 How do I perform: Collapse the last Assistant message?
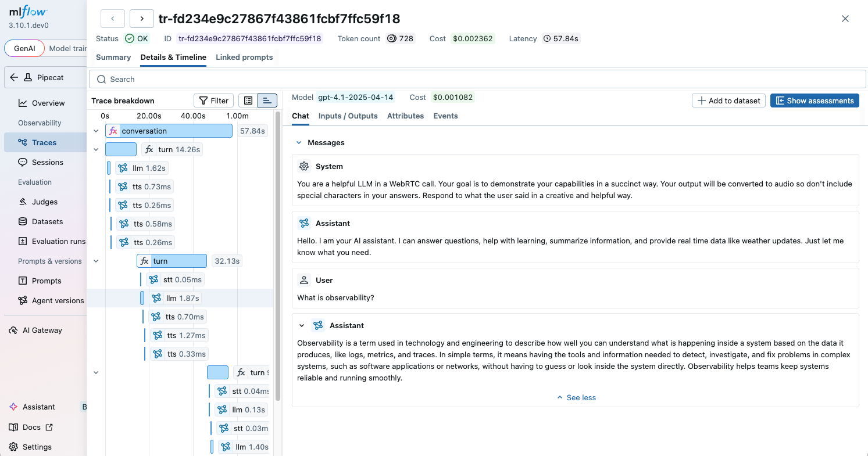302,325
